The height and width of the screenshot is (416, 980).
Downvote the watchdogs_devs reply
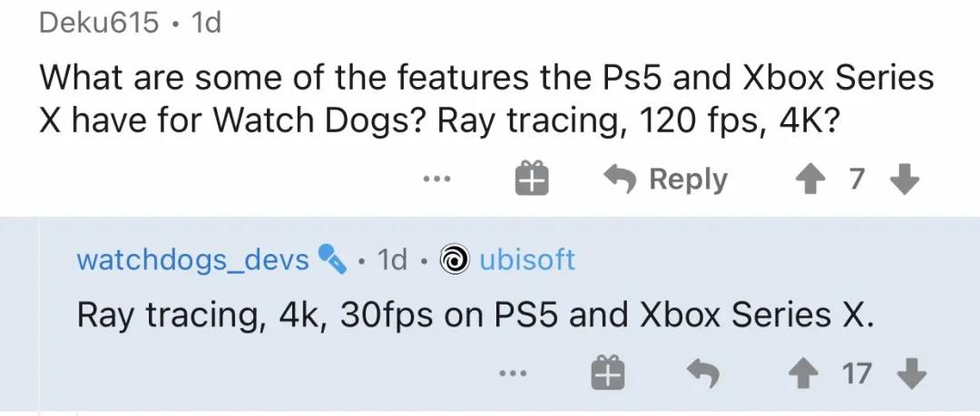pos(915,372)
